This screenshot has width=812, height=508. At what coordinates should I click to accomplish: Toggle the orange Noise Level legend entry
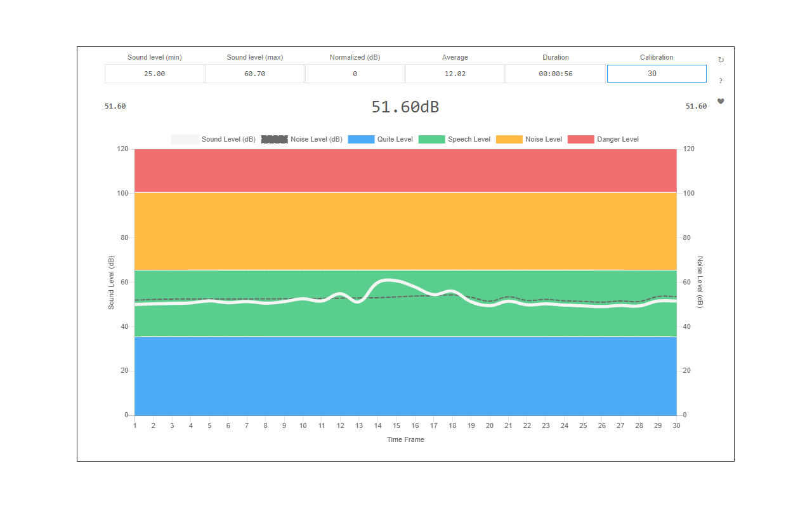pyautogui.click(x=529, y=139)
